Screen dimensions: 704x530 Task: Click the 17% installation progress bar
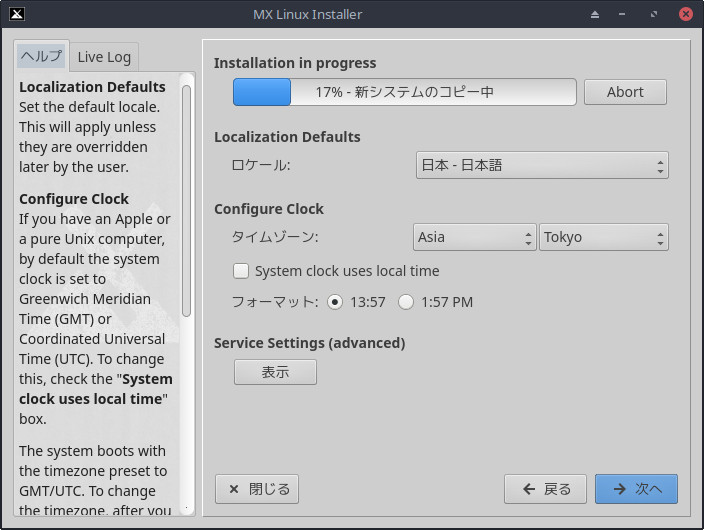(x=404, y=92)
